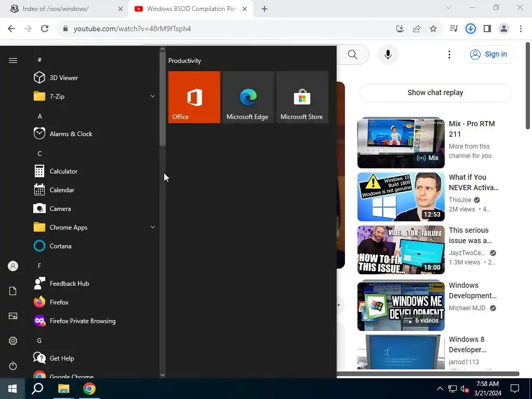Expand Start menu hamburger navigation
This screenshot has height=399, width=532.
[x=13, y=60]
